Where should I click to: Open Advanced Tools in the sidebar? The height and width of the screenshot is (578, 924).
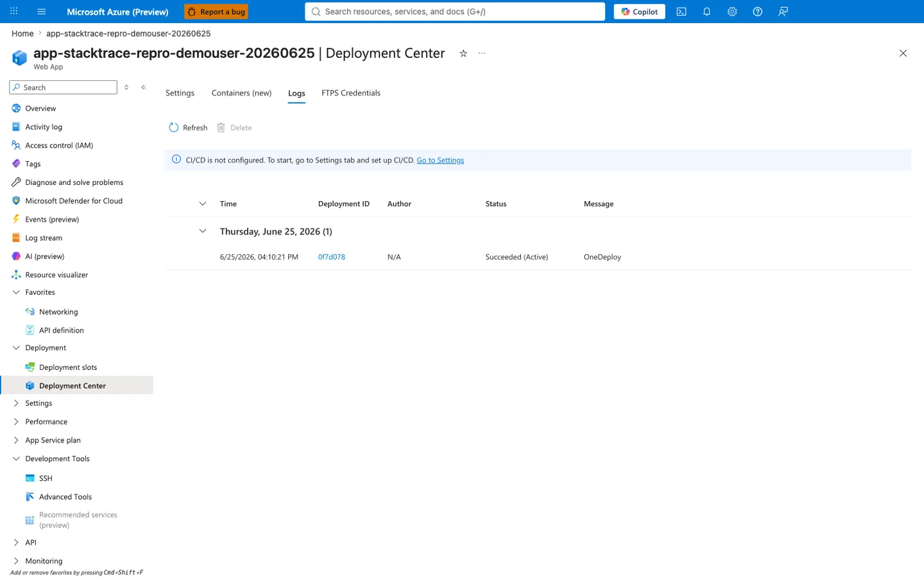click(x=65, y=497)
